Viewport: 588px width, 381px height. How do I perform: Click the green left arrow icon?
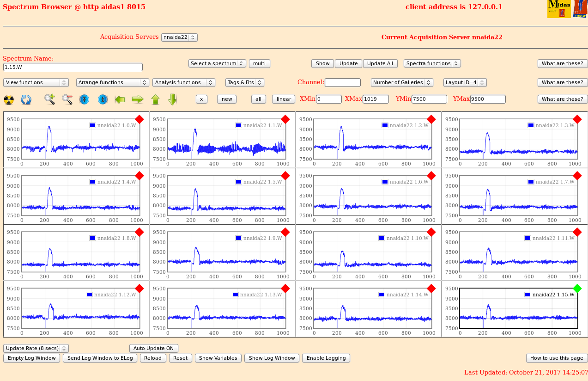(120, 99)
